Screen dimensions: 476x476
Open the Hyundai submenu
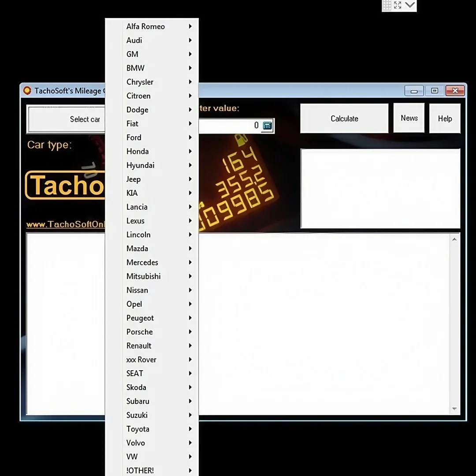152,165
